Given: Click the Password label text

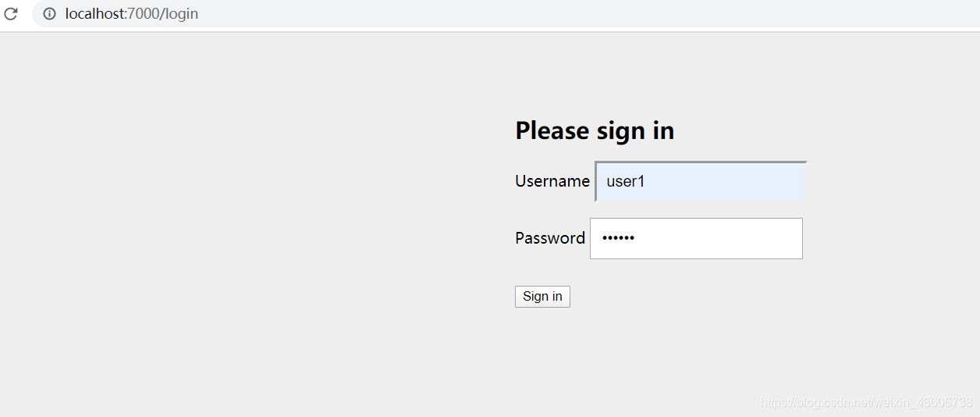Looking at the screenshot, I should (x=549, y=238).
